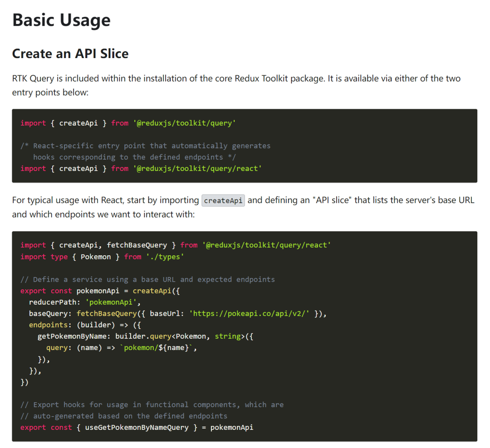The image size is (490, 448).
Task: Click './types' import path string
Action: [x=165, y=257]
